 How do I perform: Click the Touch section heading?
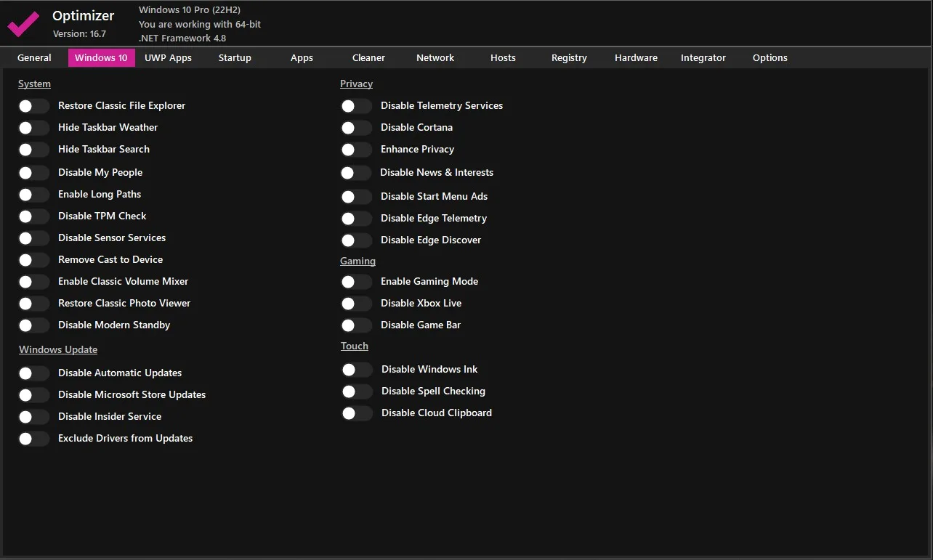355,346
